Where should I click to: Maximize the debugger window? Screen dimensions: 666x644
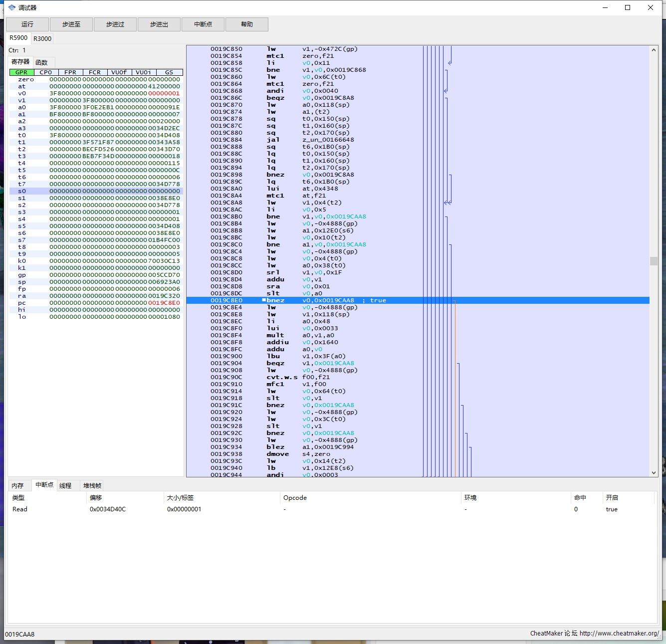[628, 7]
